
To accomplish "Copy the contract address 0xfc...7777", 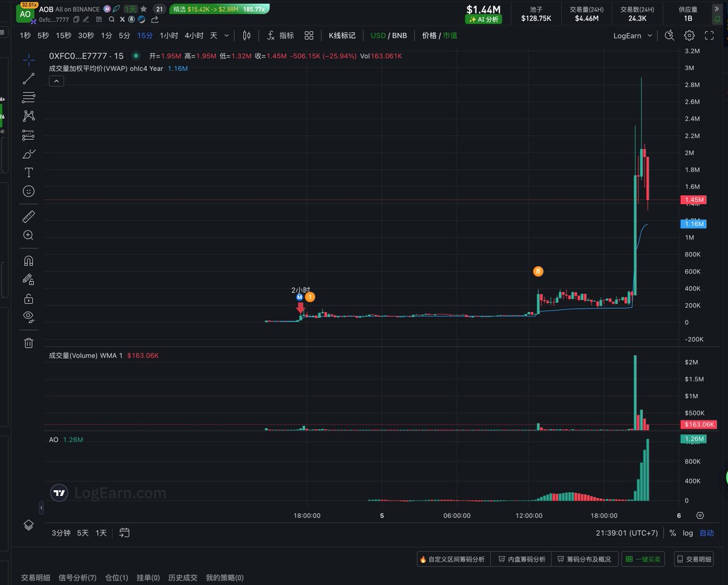I will [x=76, y=19].
